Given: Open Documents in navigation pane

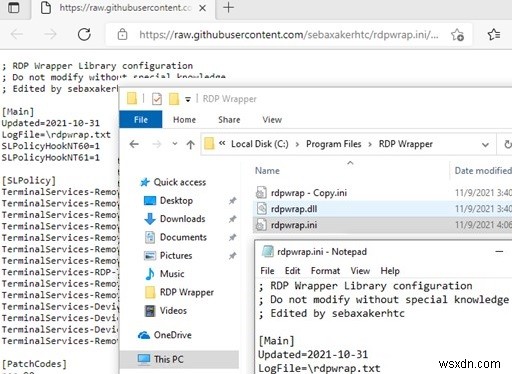Looking at the screenshot, I should coord(183,237).
